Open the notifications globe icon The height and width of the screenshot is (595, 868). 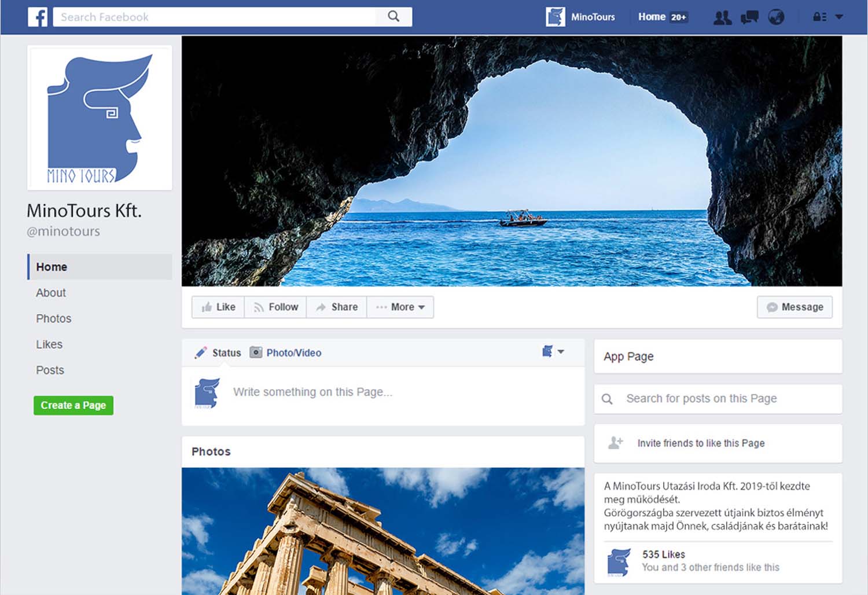tap(776, 17)
